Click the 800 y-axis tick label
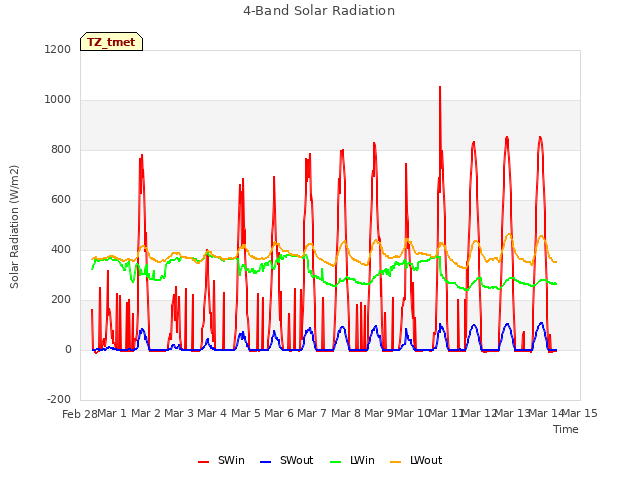 click(61, 149)
